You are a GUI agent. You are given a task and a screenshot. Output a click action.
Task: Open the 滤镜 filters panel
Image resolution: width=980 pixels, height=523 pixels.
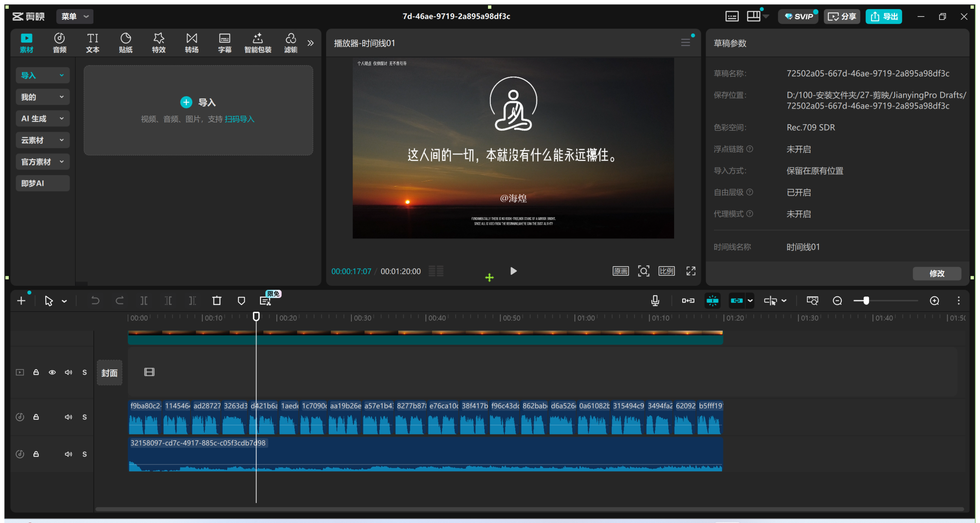(x=291, y=42)
